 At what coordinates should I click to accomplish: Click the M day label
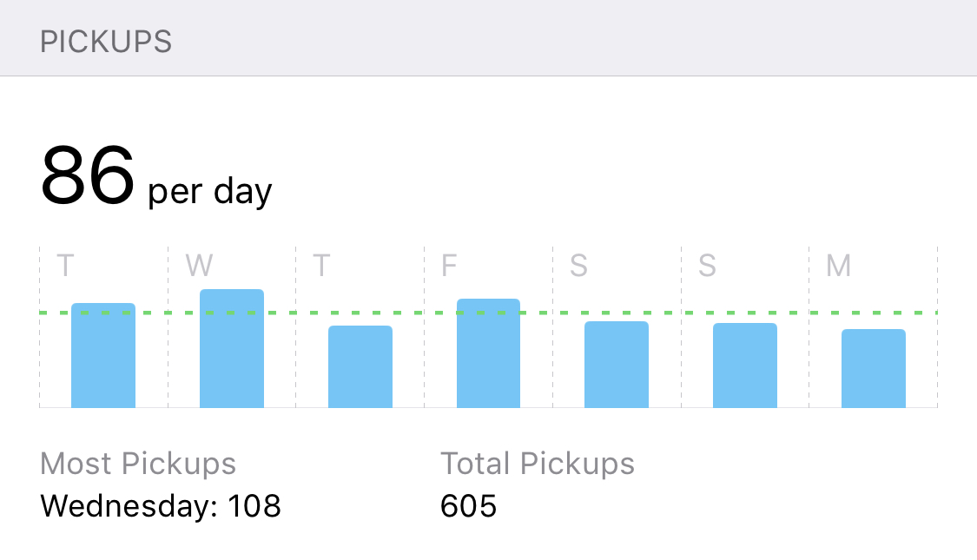[838, 266]
